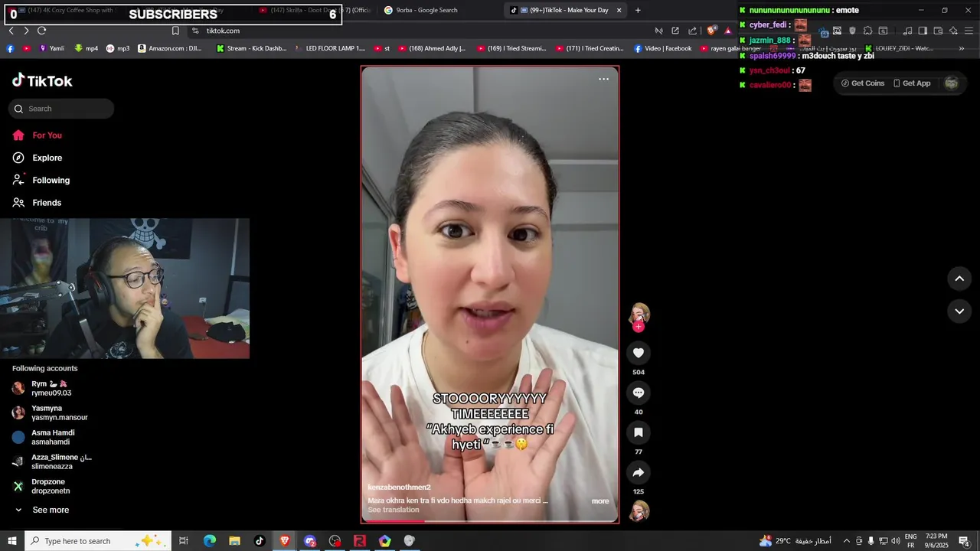This screenshot has height=551, width=980.
Task: Click See translation under caption
Action: [x=393, y=510]
